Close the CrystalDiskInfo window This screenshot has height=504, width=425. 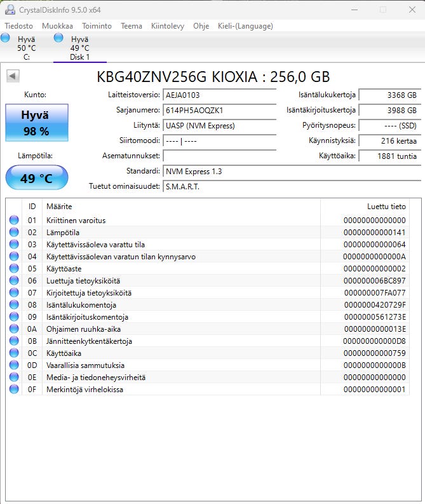tap(412, 10)
